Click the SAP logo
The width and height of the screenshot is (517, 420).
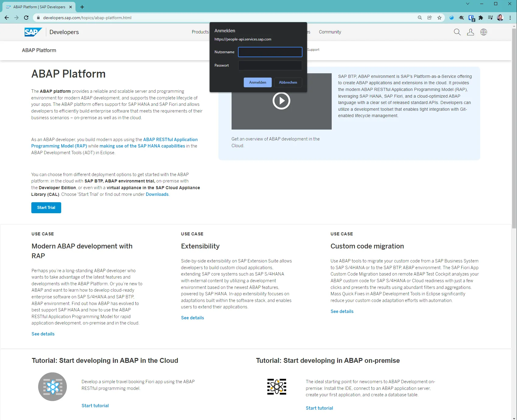[33, 32]
